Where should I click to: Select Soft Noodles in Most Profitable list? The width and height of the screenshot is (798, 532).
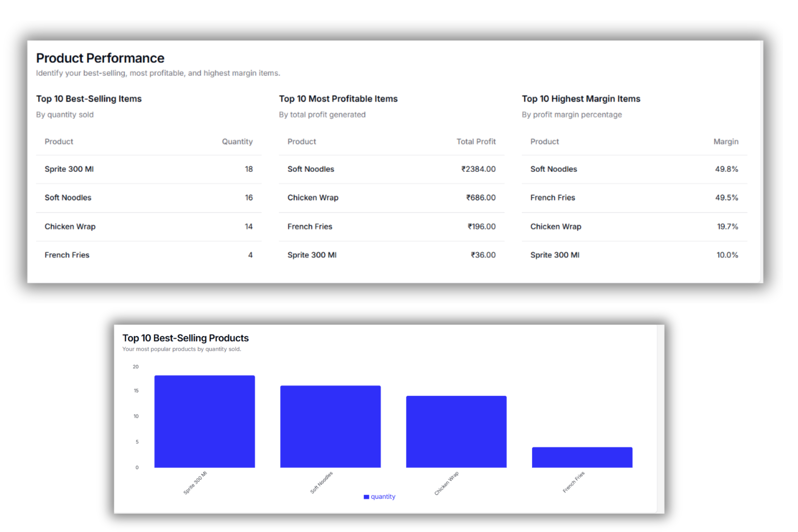311,169
